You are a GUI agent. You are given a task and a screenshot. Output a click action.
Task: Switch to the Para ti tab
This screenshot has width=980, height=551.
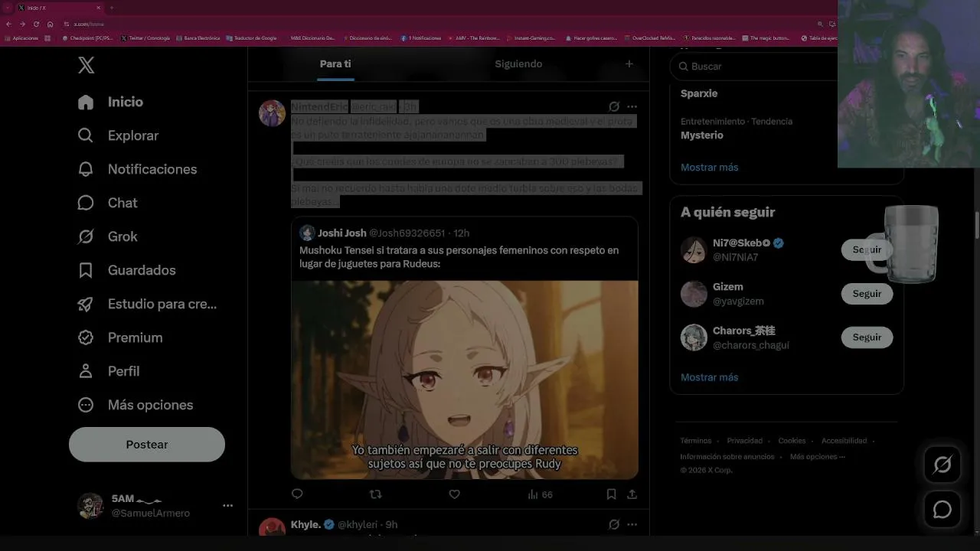[x=335, y=64]
